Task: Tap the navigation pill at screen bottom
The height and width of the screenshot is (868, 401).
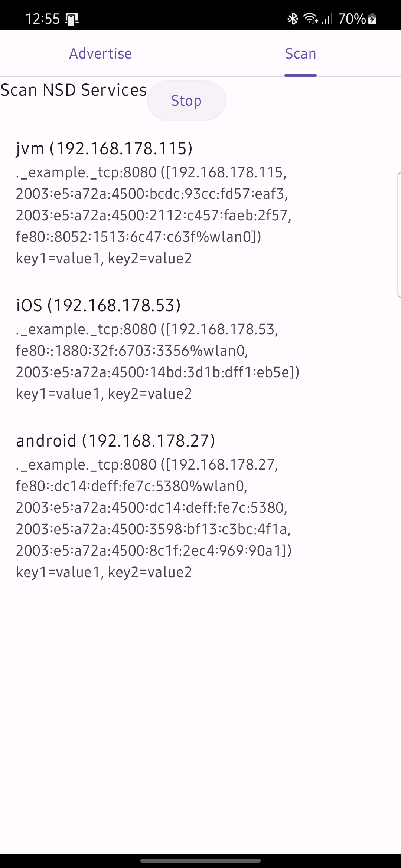Action: pos(200,861)
